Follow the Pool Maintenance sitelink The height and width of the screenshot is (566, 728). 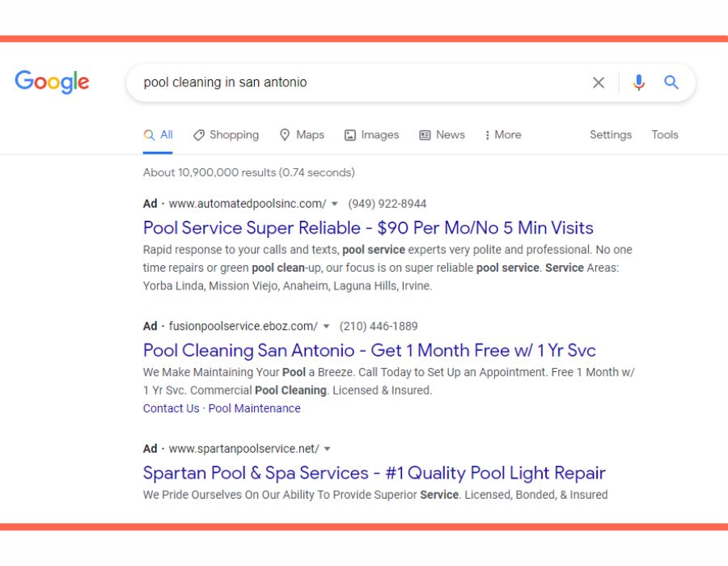tap(255, 408)
